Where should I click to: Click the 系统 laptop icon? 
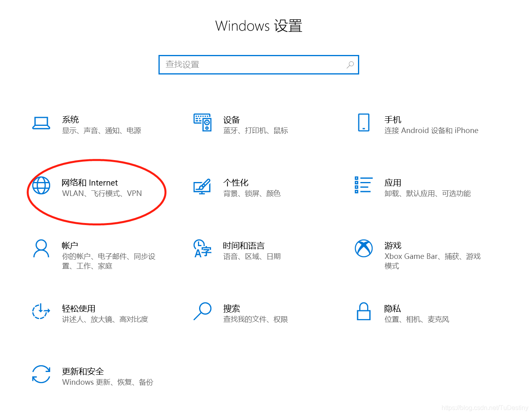[41, 123]
